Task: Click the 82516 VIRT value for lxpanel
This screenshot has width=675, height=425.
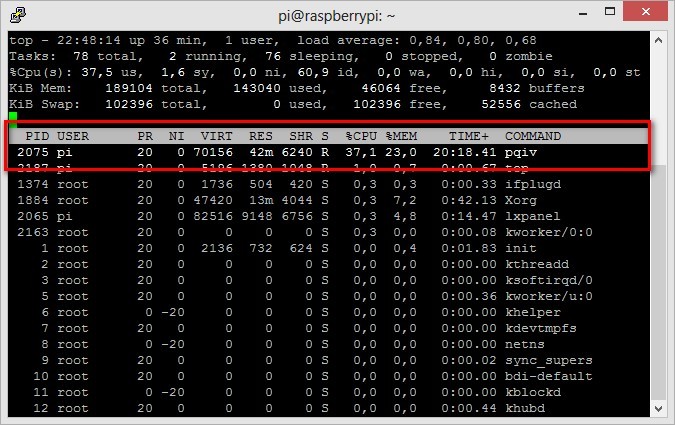Action: (x=213, y=216)
